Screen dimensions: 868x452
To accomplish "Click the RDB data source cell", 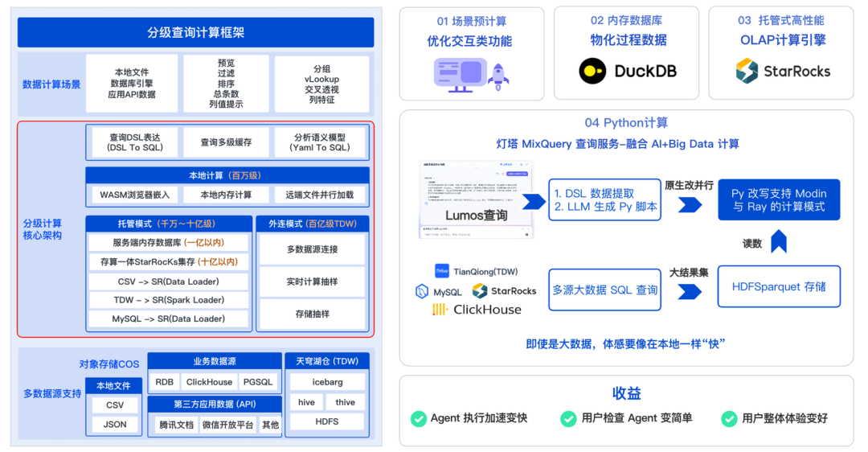I will pos(165,382).
